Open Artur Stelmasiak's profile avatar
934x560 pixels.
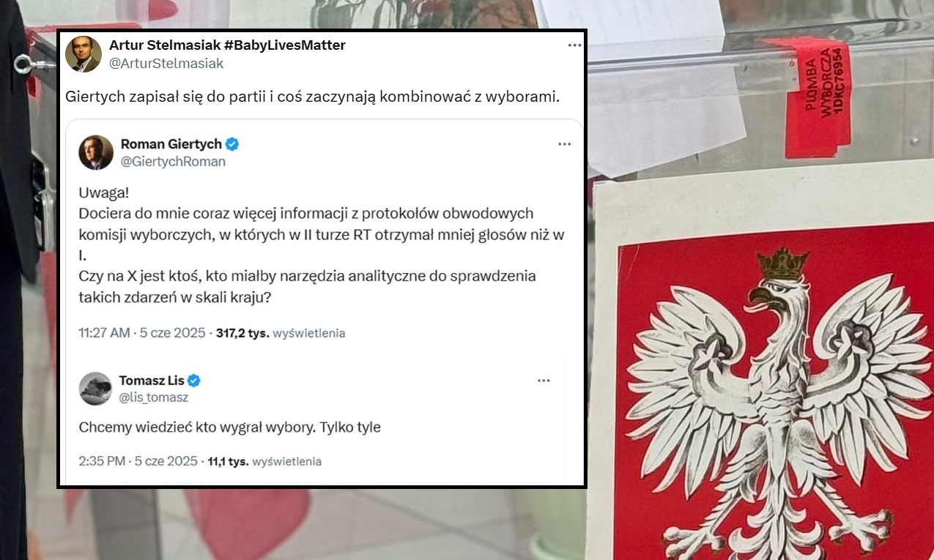point(84,54)
